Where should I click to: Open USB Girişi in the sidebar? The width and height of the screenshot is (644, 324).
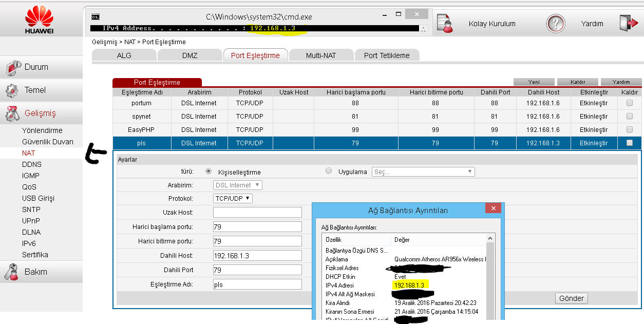(38, 198)
